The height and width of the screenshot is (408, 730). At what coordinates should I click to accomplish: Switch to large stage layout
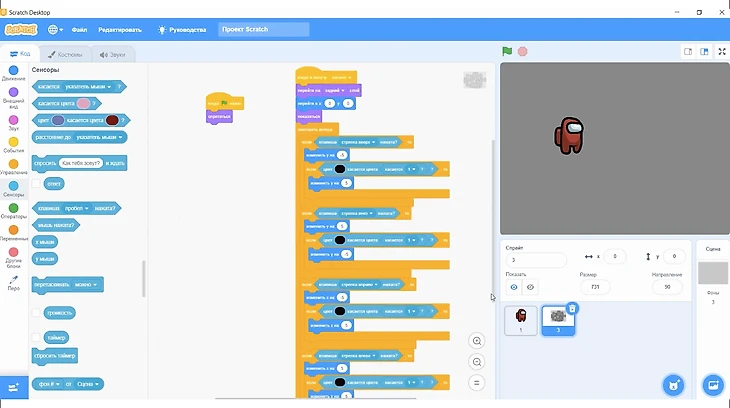click(x=704, y=52)
